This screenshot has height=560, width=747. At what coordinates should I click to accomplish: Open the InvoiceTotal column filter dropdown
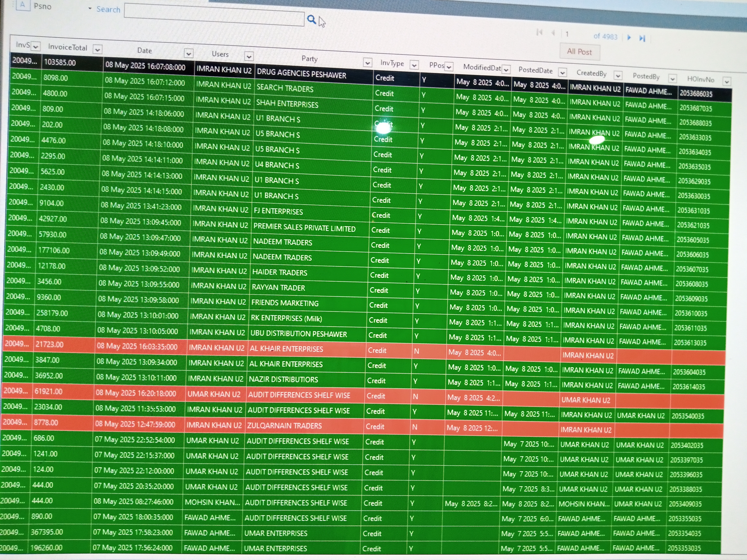(98, 50)
